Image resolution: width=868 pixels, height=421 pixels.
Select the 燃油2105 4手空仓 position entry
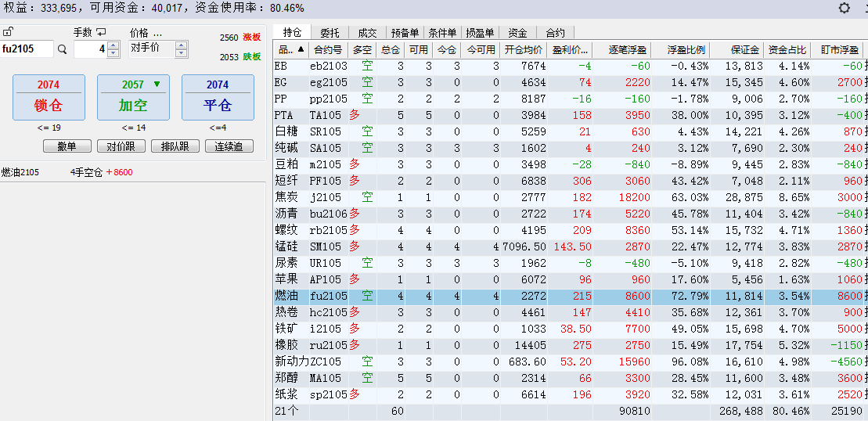pos(67,172)
